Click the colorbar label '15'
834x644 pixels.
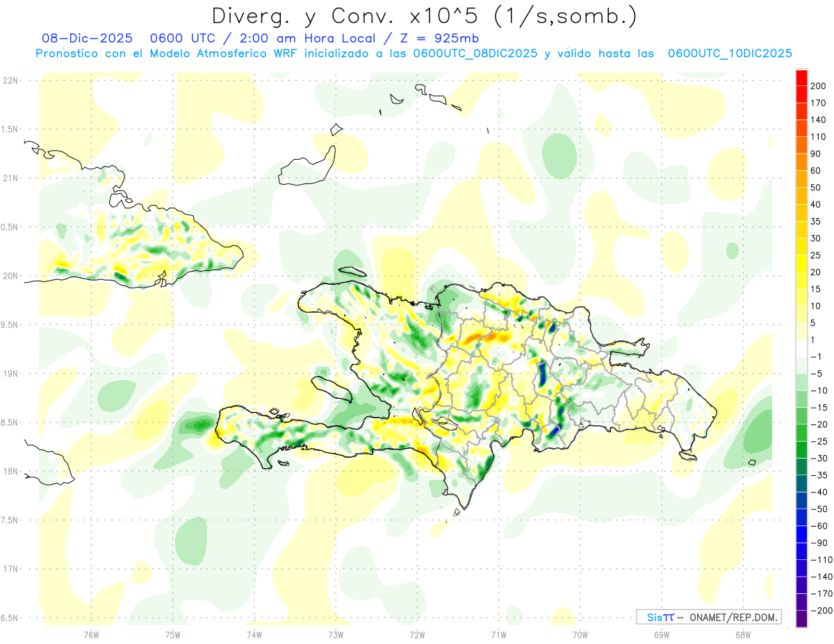pyautogui.click(x=816, y=289)
